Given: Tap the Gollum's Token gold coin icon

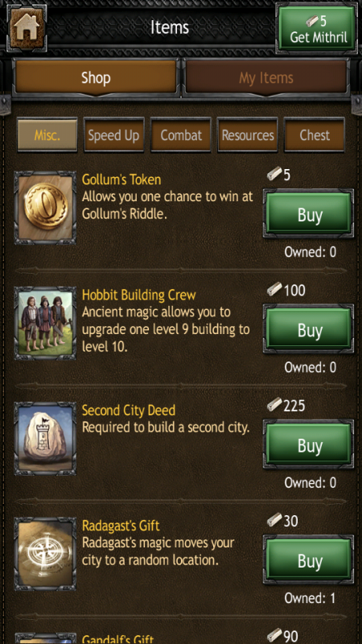Looking at the screenshot, I should pyautogui.click(x=45, y=208).
